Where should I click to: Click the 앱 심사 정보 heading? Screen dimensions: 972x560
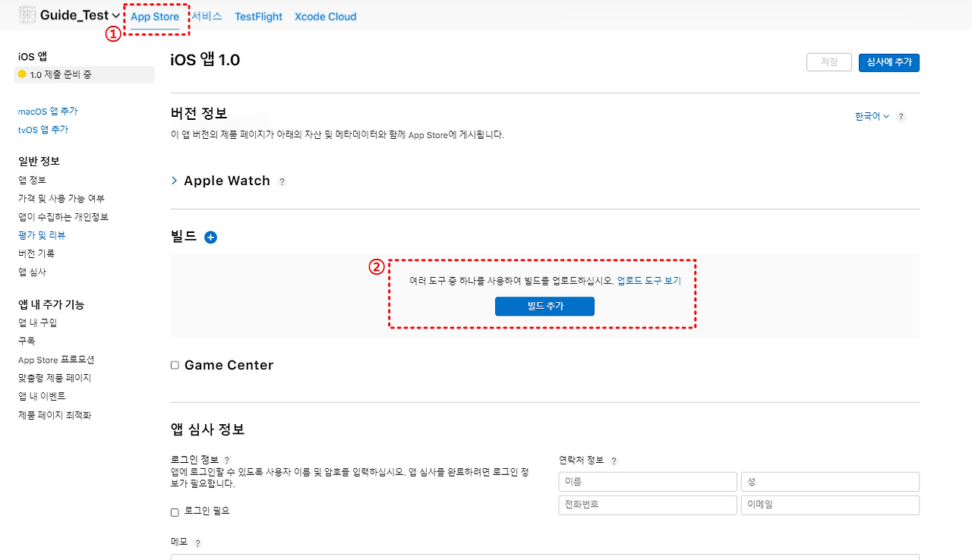(208, 429)
